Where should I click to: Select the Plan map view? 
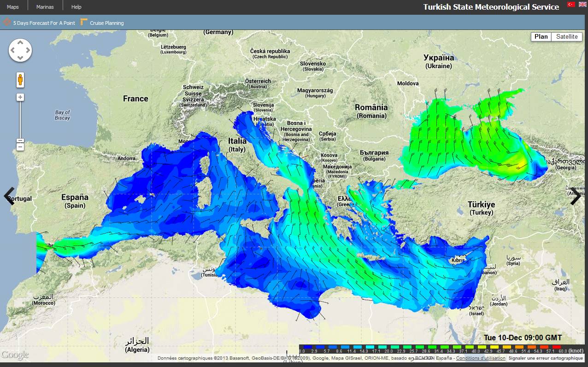(541, 37)
